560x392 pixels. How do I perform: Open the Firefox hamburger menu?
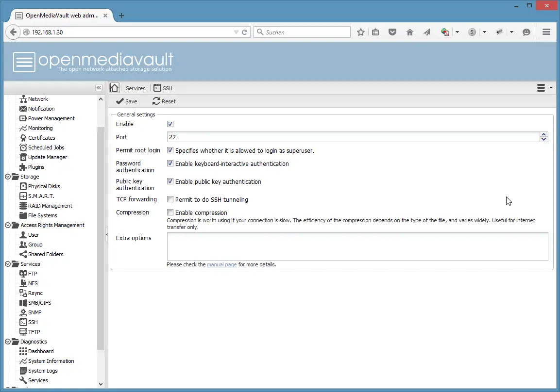coord(546,32)
